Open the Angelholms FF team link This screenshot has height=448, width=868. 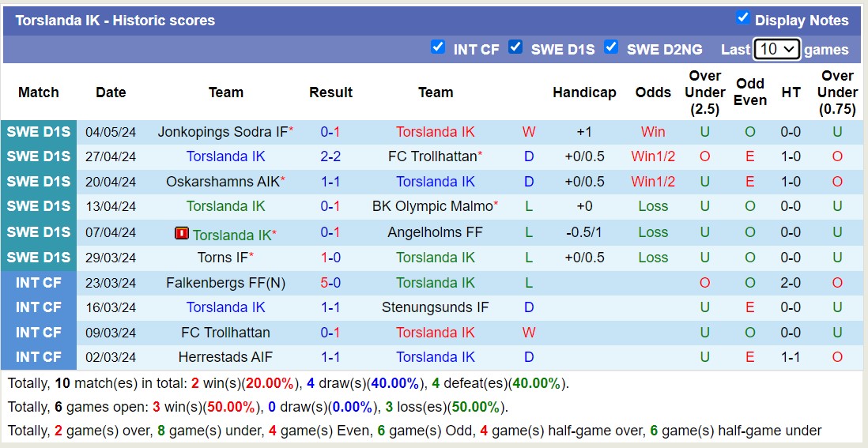[x=436, y=232]
